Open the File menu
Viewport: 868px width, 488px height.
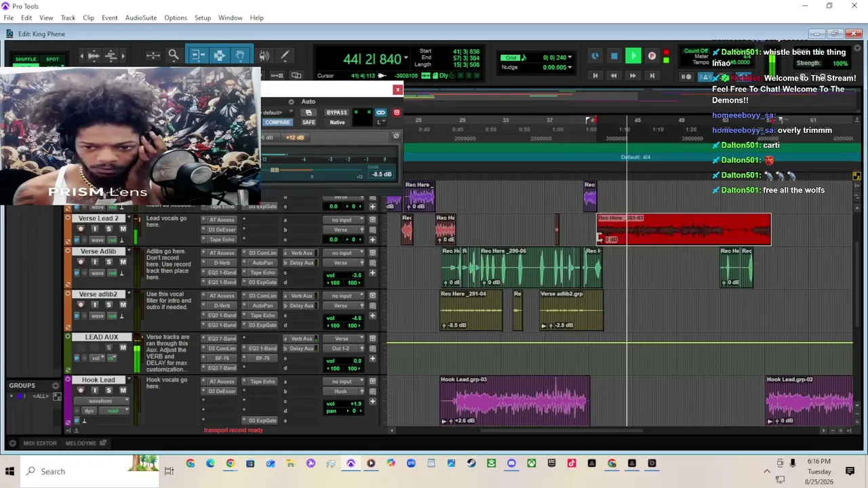(9, 18)
